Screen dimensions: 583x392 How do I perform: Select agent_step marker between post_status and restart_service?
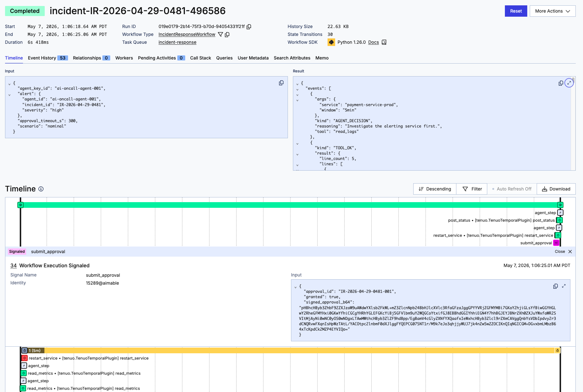point(559,228)
